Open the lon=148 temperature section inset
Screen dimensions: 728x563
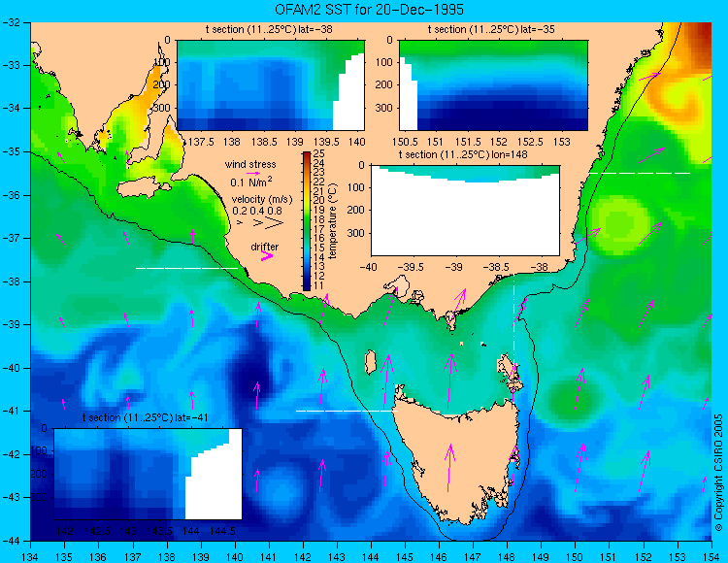click(465, 211)
